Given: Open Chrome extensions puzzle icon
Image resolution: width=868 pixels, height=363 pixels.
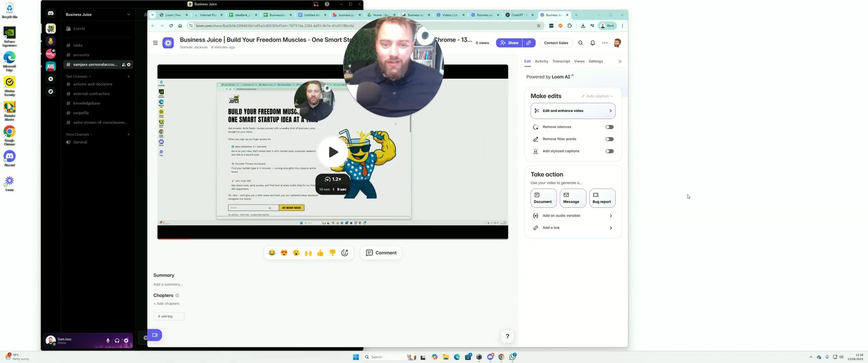Looking at the screenshot, I should [570, 26].
